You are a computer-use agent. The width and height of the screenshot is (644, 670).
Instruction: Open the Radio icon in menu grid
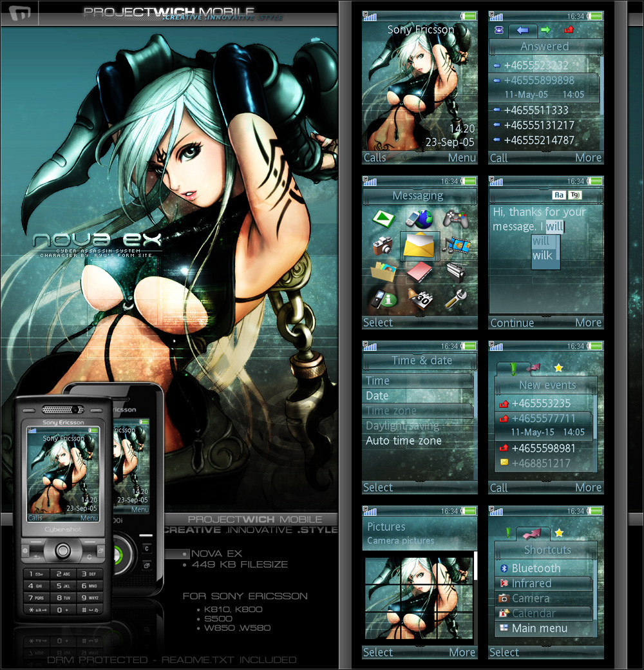coord(456,273)
